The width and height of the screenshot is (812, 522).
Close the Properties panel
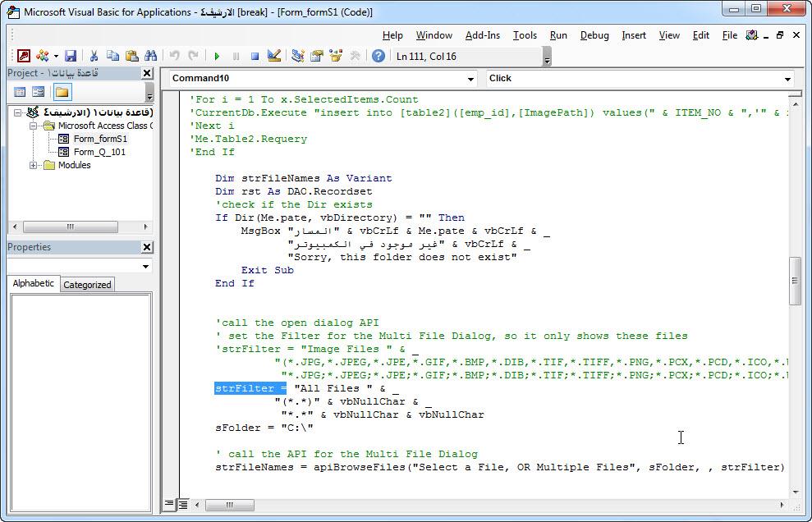click(147, 248)
